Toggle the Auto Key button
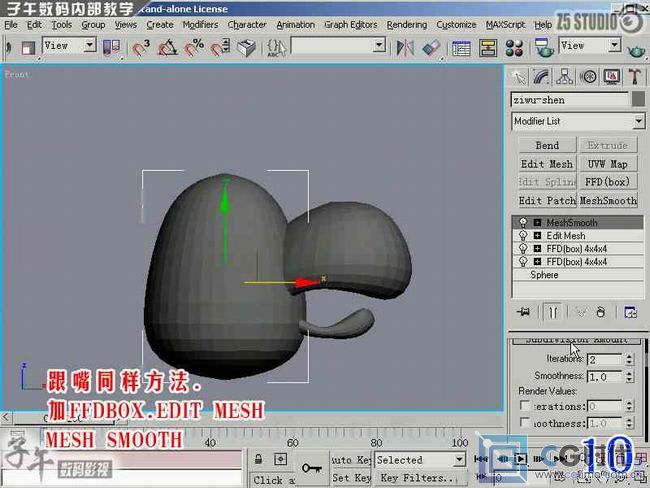The height and width of the screenshot is (488, 650). [x=351, y=460]
